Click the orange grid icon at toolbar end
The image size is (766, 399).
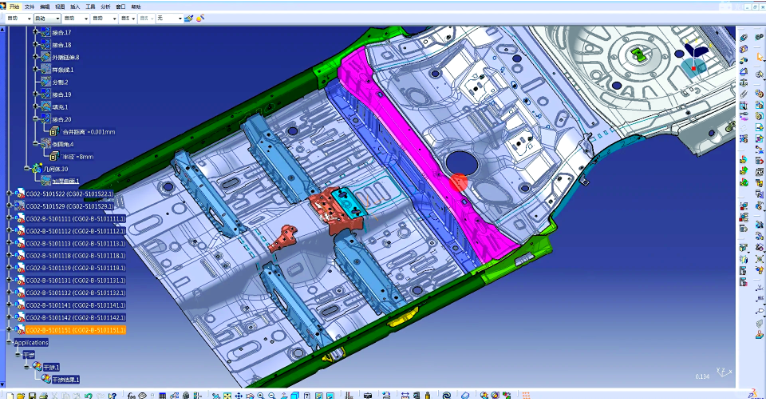526,396
